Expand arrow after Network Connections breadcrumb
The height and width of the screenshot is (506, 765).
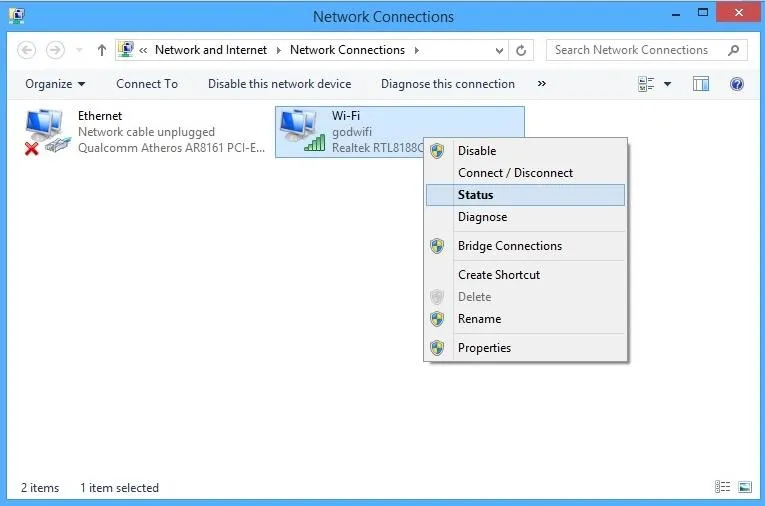(417, 50)
